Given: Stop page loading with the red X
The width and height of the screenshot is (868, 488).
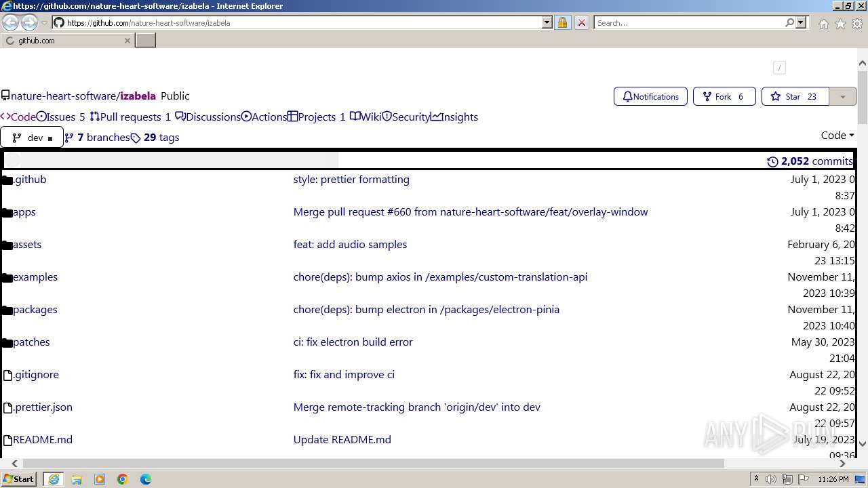Looking at the screenshot, I should [581, 22].
